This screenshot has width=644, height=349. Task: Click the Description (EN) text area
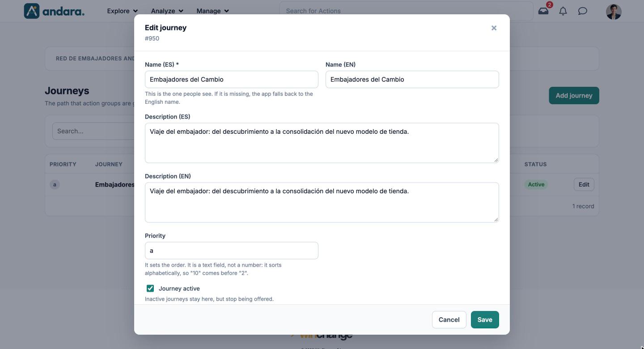click(x=322, y=203)
